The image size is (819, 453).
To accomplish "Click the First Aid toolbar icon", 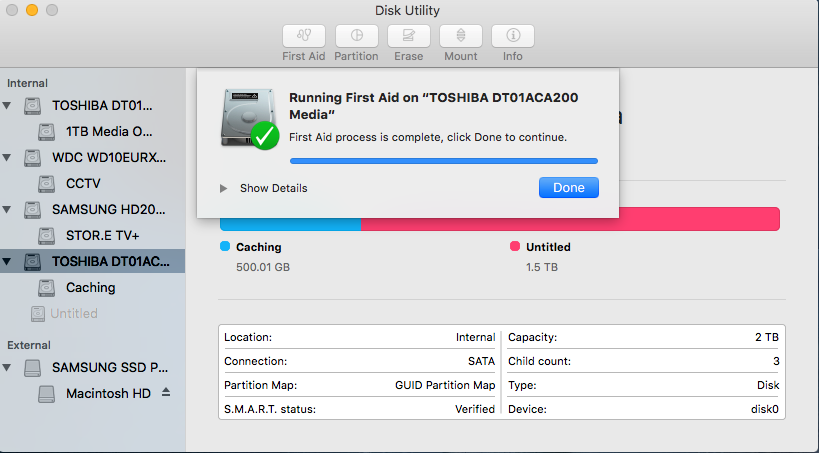I will [304, 36].
